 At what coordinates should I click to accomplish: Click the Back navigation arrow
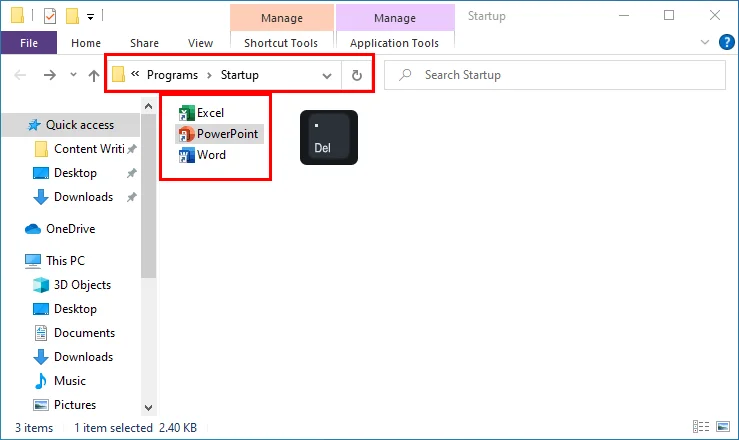pos(20,75)
